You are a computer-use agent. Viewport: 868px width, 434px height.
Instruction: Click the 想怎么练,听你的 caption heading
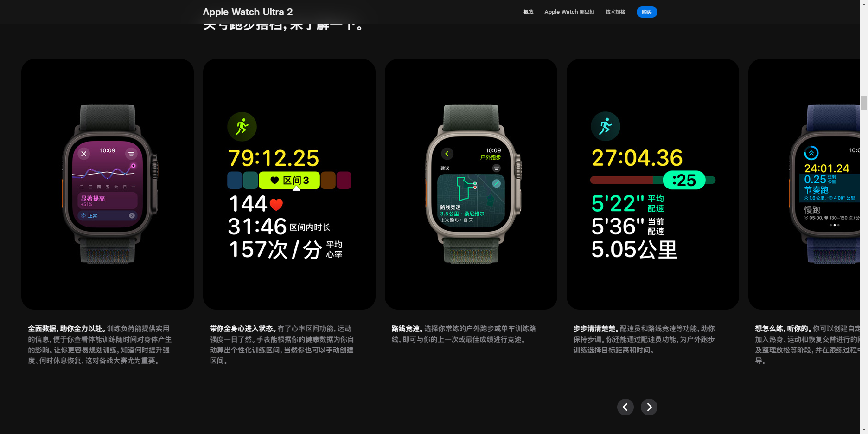tap(784, 329)
